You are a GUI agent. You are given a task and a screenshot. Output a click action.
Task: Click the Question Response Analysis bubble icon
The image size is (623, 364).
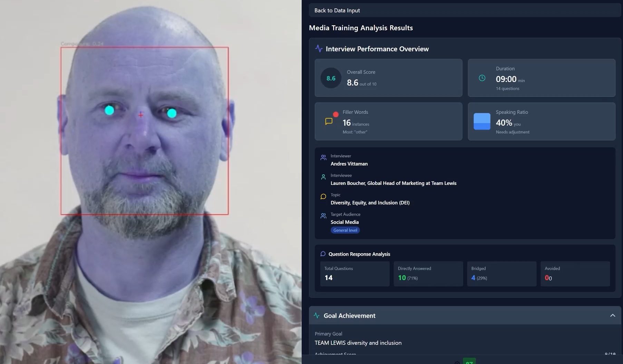click(323, 254)
